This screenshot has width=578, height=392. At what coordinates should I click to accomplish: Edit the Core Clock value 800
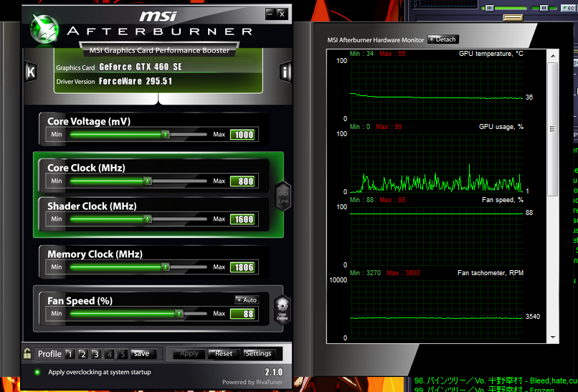click(x=244, y=181)
